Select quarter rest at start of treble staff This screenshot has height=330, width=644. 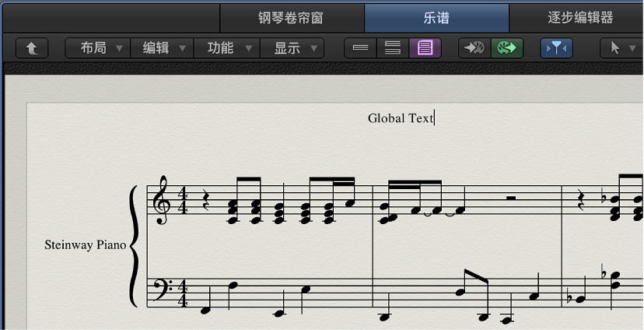[206, 200]
